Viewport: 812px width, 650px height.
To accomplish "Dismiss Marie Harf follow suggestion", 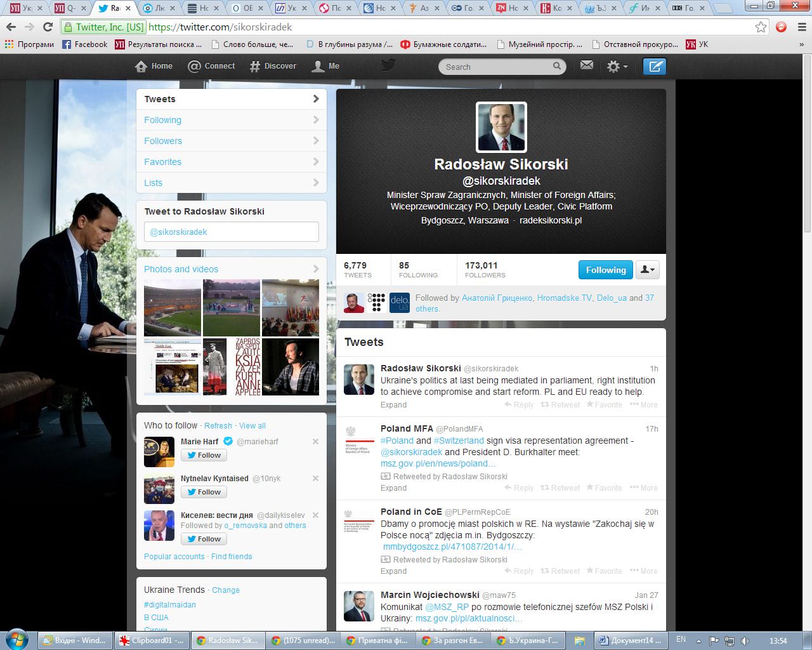I will pos(315,442).
